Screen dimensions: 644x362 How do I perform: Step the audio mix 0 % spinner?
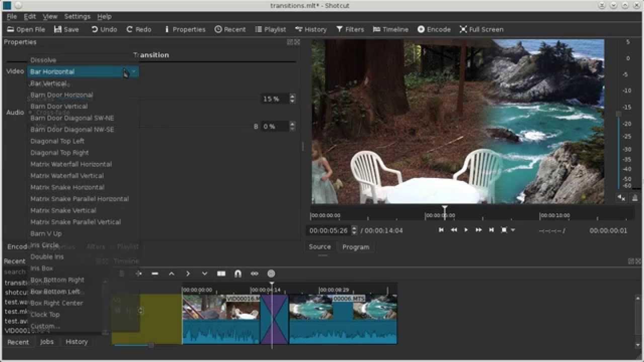pos(292,126)
